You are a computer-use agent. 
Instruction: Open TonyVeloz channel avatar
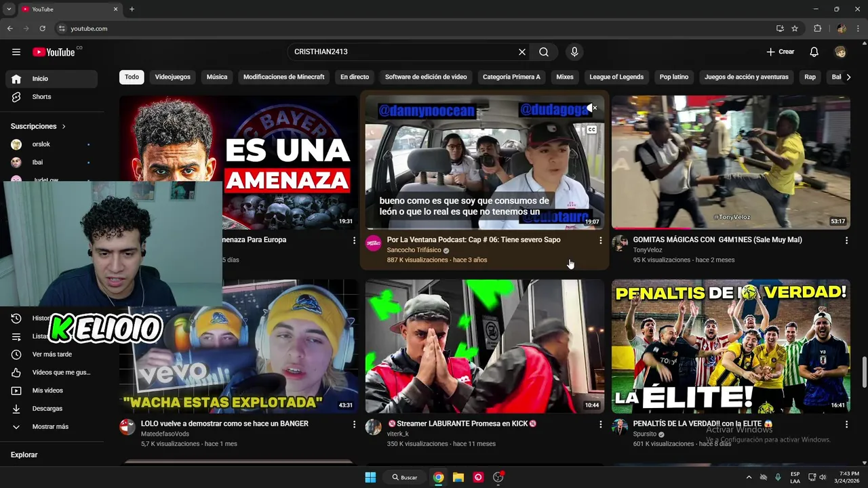point(620,243)
